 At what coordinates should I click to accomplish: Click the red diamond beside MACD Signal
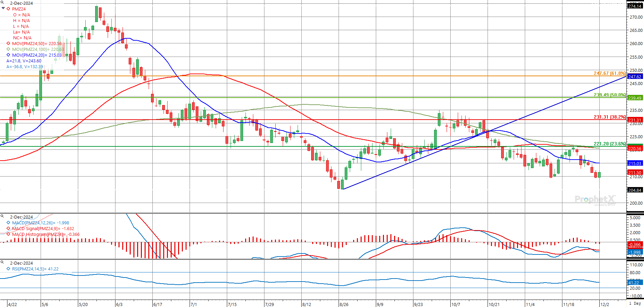pyautogui.click(x=8, y=228)
